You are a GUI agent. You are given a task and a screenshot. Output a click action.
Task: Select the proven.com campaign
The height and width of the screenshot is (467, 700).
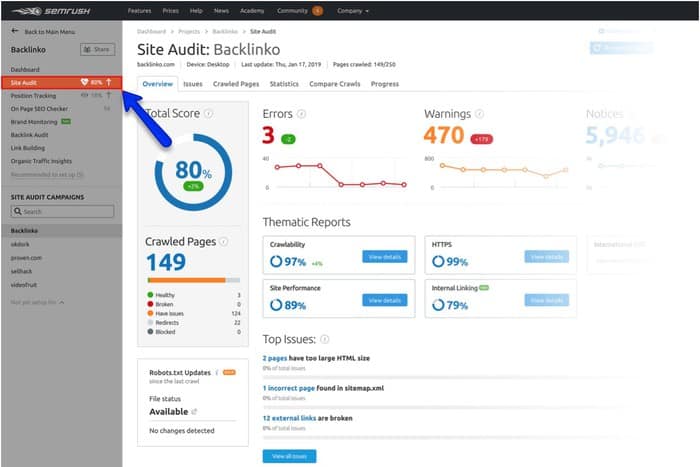click(x=26, y=258)
